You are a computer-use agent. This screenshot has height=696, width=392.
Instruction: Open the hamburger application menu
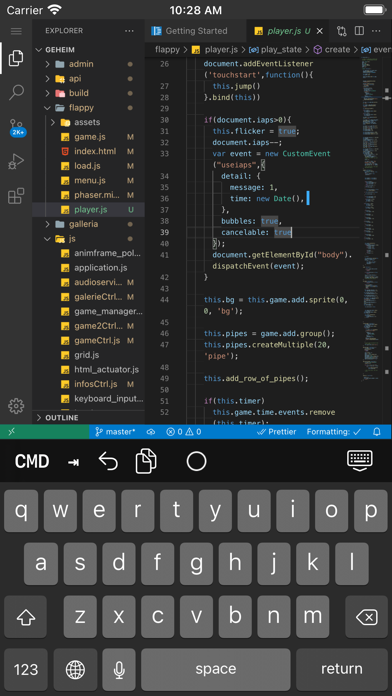point(16,31)
